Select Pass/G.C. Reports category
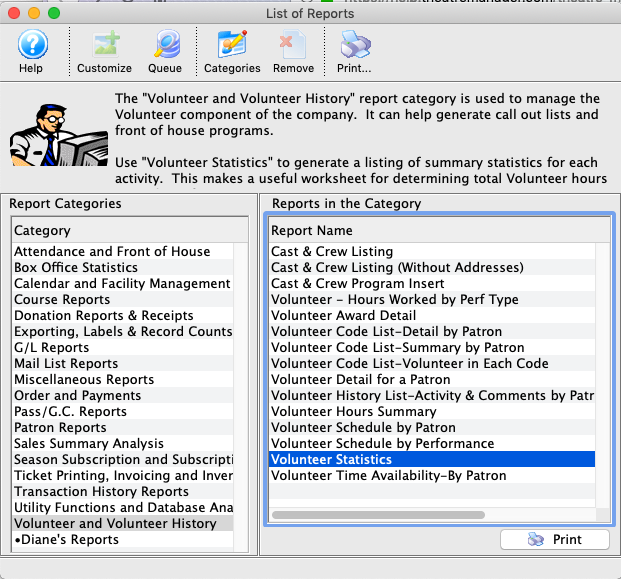Viewport: 621px width, 579px height. pyautogui.click(x=123, y=411)
